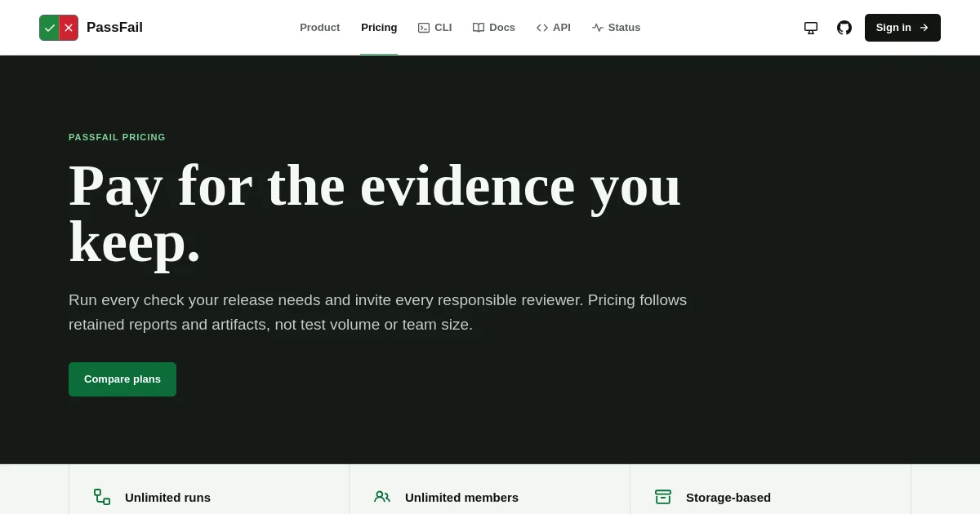Click the Unlimited runs workflow icon

tap(102, 497)
